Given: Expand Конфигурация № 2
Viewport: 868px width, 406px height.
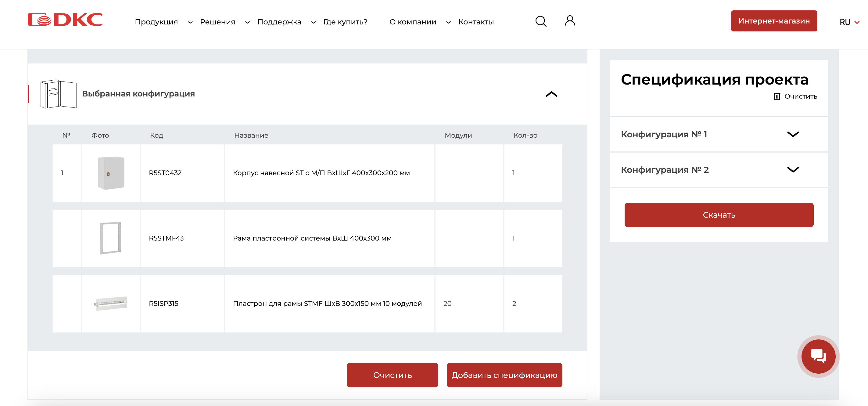Looking at the screenshot, I should coord(793,170).
